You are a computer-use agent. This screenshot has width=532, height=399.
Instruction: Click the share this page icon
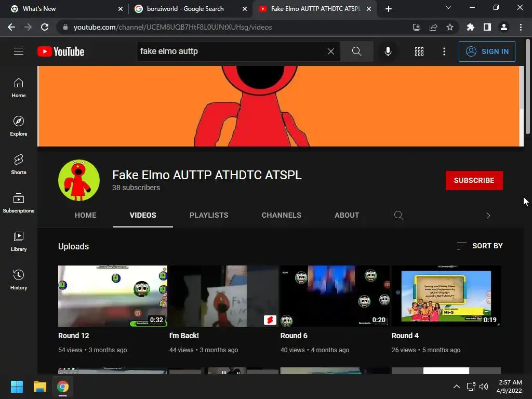click(433, 27)
